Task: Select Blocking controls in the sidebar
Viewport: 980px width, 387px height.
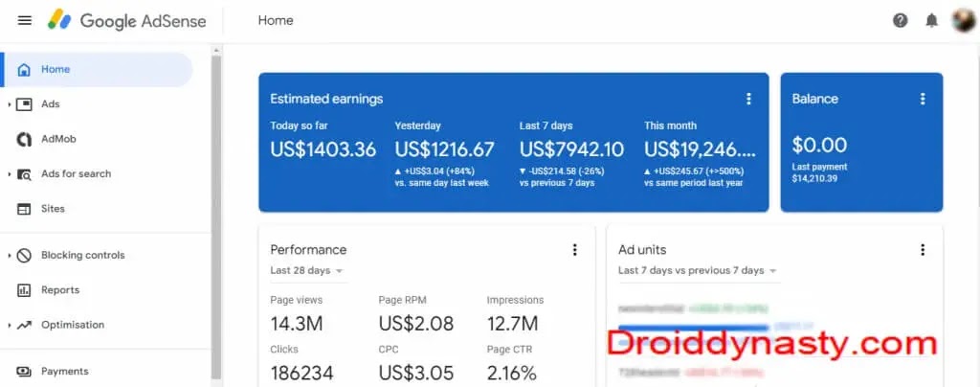Action: pyautogui.click(x=83, y=255)
